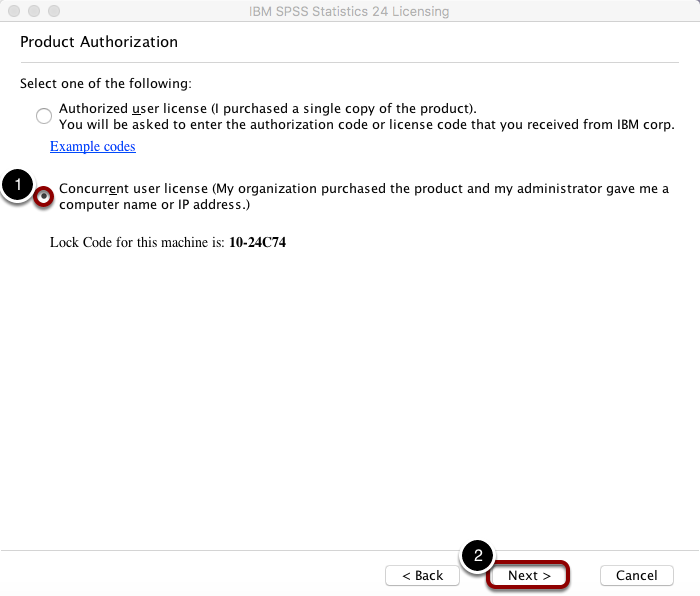Click the IBM SPSS Statistics 24 Licensing title
This screenshot has width=700, height=596.
pyautogui.click(x=349, y=11)
